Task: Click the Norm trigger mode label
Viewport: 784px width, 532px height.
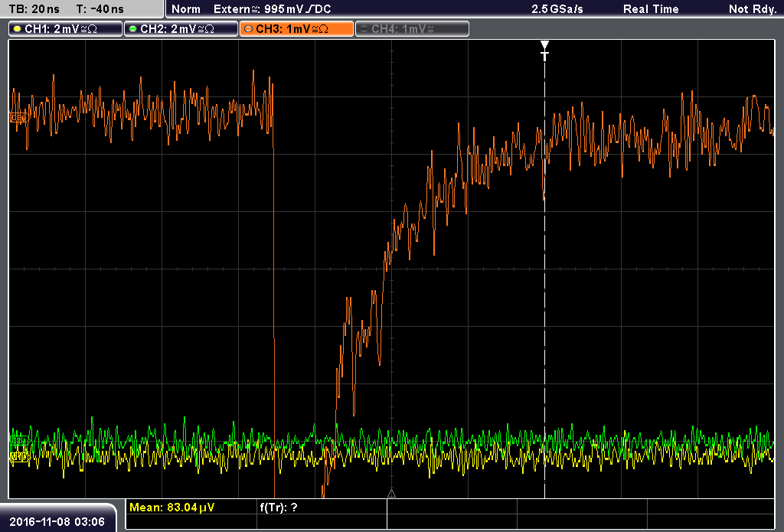Action: point(185,9)
